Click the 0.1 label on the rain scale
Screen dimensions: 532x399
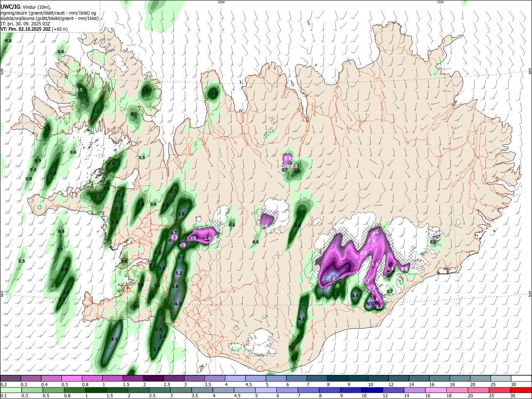(x=3, y=396)
